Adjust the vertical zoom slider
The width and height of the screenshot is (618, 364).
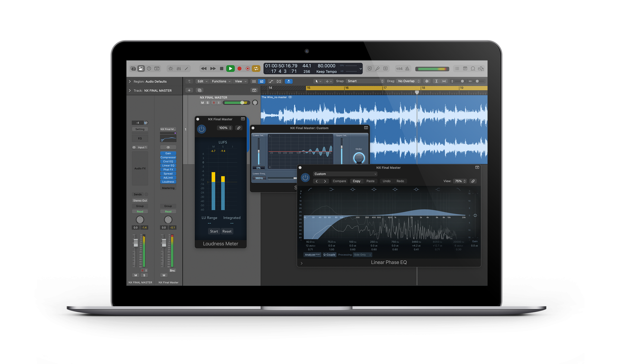pyautogui.click(x=462, y=81)
